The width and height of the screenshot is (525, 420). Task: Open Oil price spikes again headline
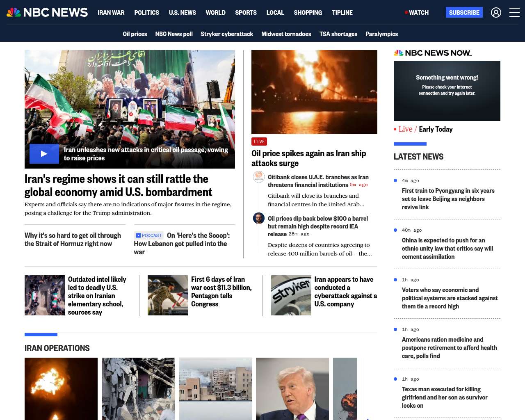coord(309,158)
